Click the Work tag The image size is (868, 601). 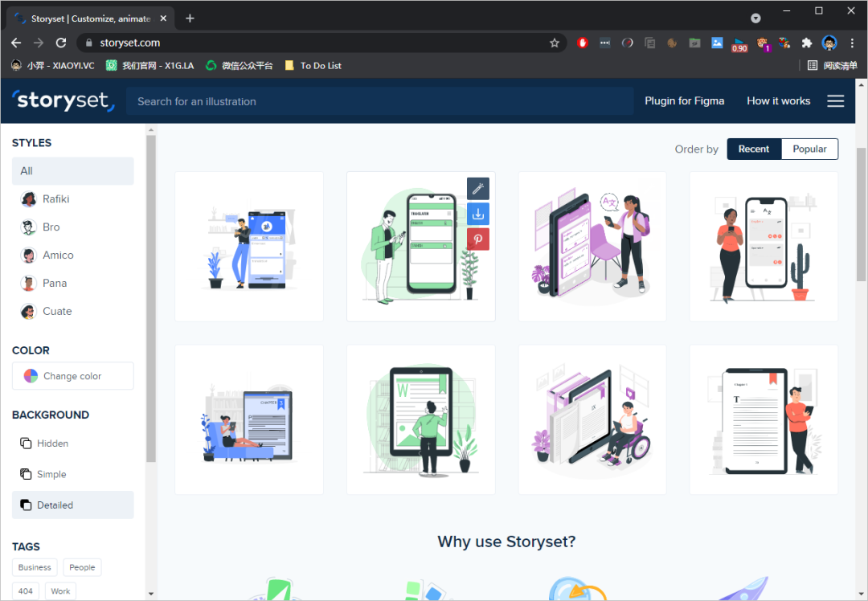(60, 591)
